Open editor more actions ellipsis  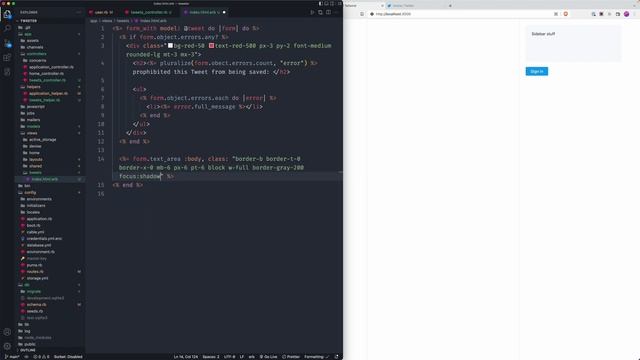(336, 13)
